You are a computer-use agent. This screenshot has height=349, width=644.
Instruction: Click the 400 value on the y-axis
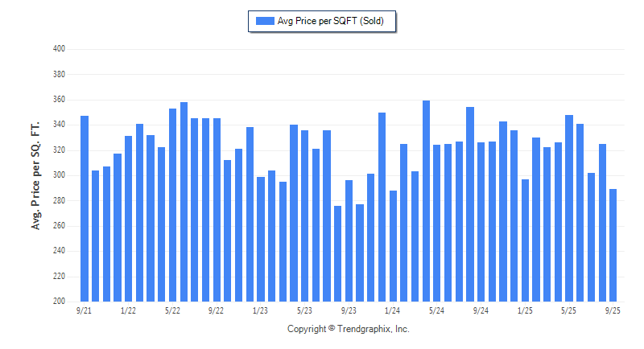coord(58,49)
